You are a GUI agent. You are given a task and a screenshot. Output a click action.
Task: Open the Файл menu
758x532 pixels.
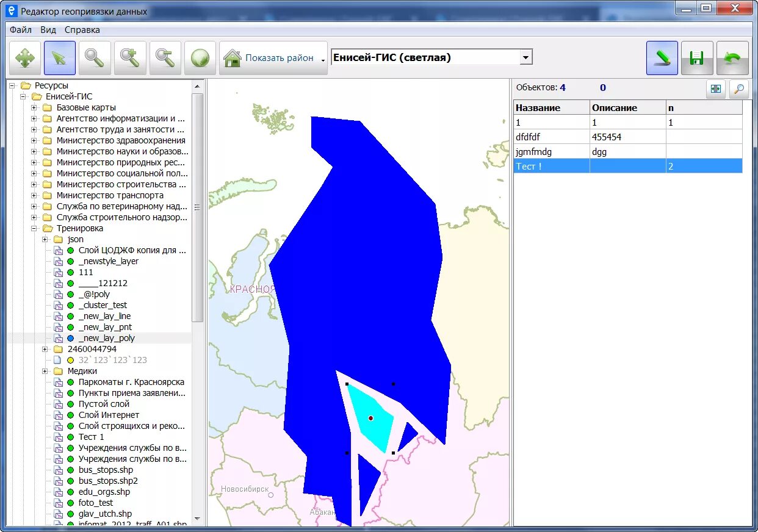[x=21, y=29]
